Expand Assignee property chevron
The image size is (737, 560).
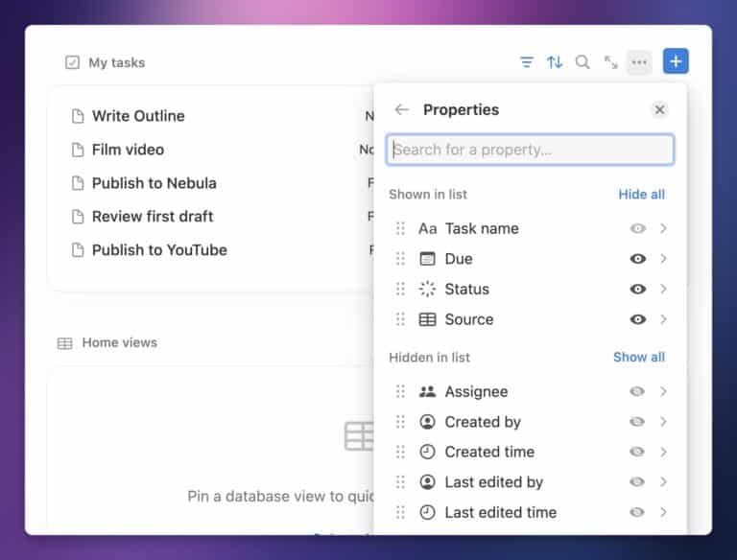[663, 391]
